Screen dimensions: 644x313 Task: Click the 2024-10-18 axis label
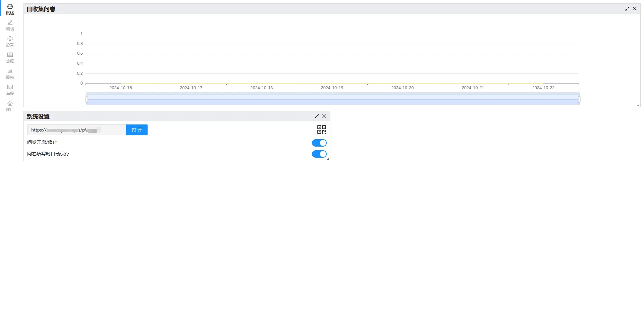[262, 88]
